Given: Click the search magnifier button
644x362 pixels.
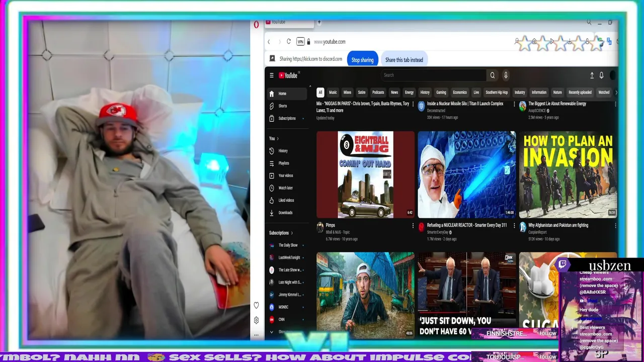Looking at the screenshot, I should click(x=493, y=75).
